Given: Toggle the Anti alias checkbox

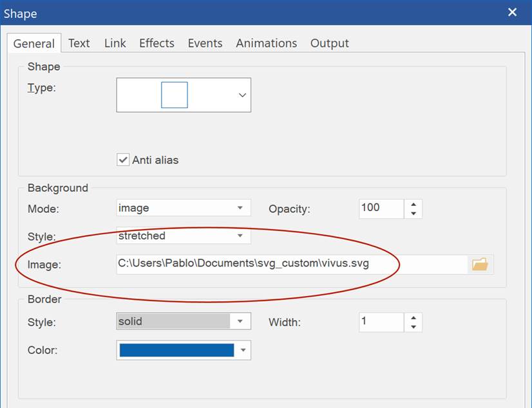Looking at the screenshot, I should pyautogui.click(x=123, y=160).
